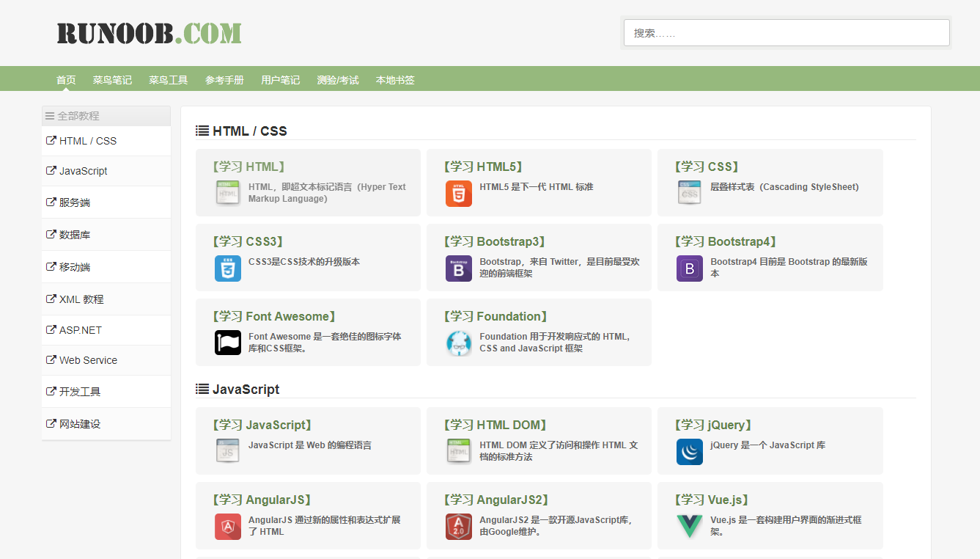This screenshot has width=980, height=559.
Task: Click the Vue.js green logo icon
Action: 689,527
